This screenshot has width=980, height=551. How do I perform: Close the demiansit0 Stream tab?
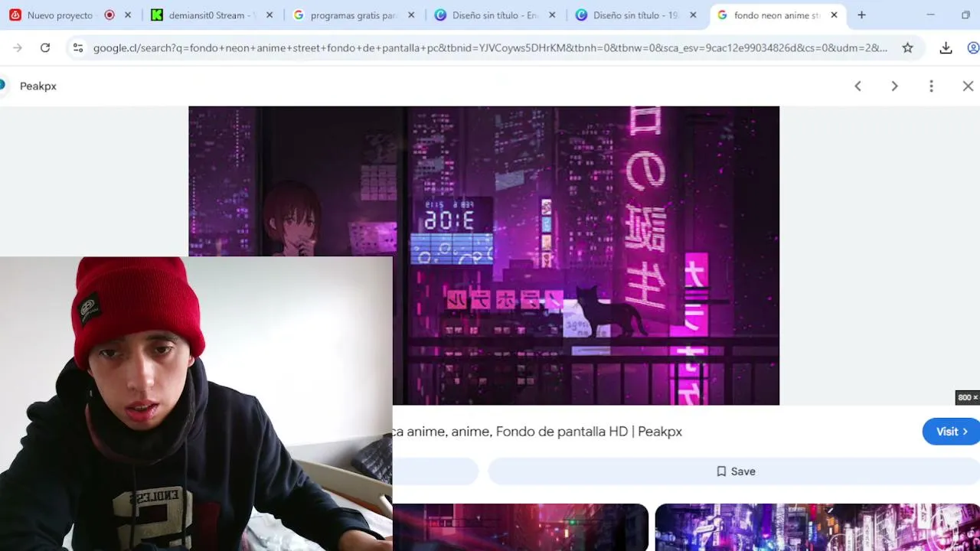point(269,15)
